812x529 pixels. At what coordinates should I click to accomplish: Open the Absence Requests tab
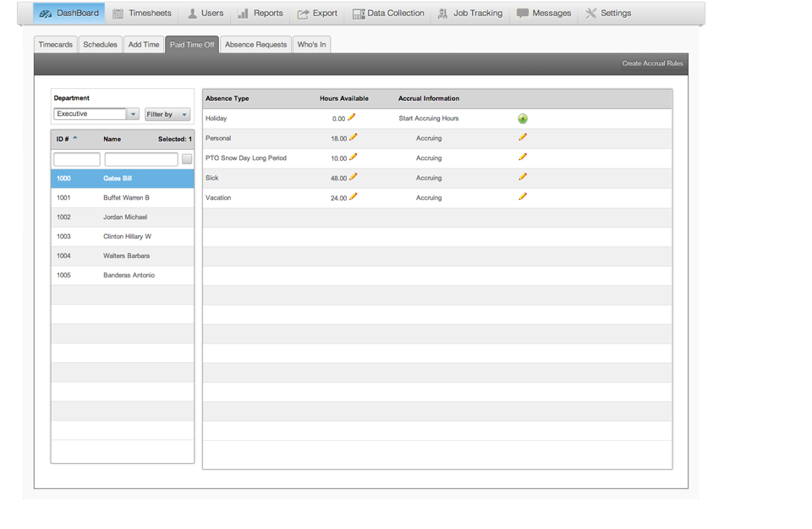(255, 45)
